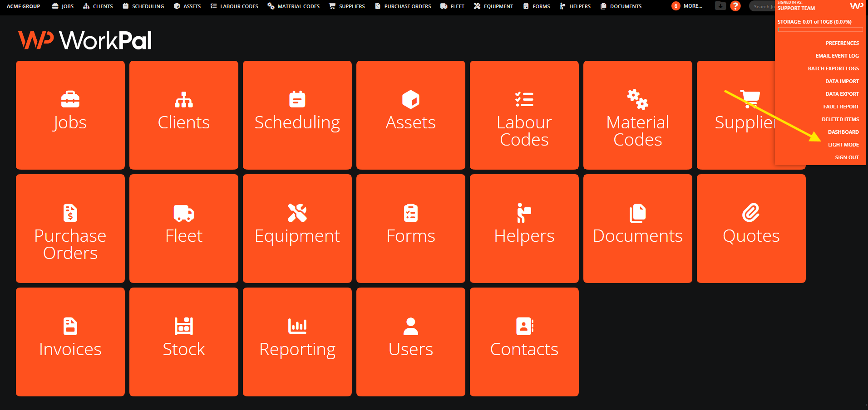This screenshot has width=868, height=410.
Task: Click the WP logo in the user menu
Action: (x=856, y=5)
